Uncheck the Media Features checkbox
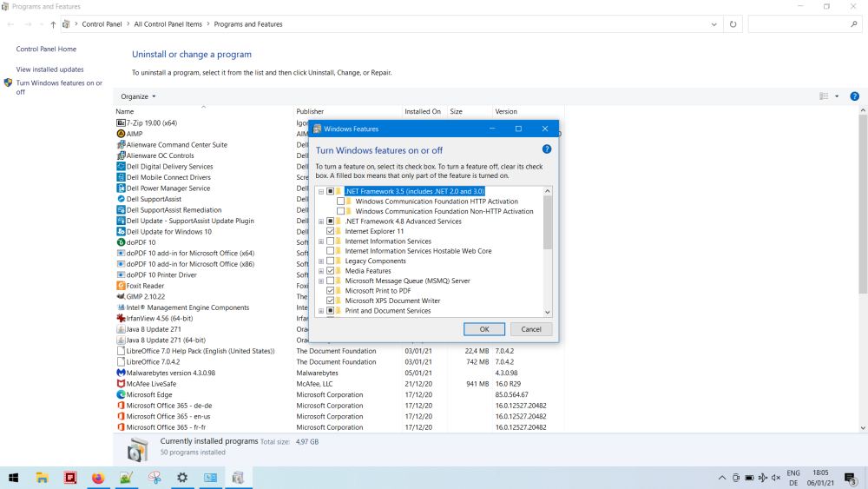Image resolution: width=868 pixels, height=489 pixels. tap(331, 271)
